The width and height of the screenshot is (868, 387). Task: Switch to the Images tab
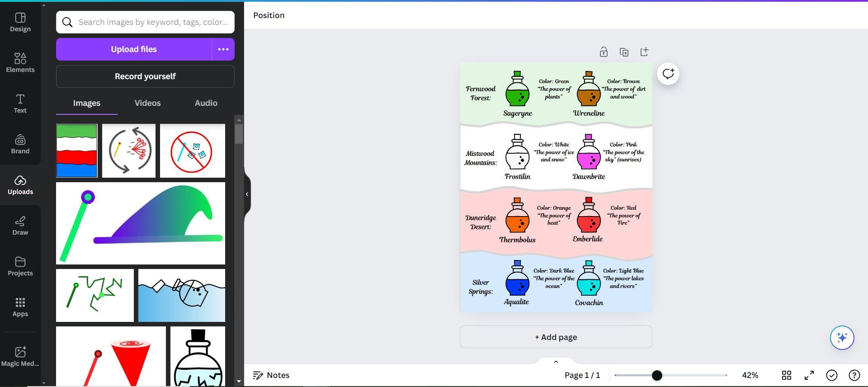pos(87,103)
